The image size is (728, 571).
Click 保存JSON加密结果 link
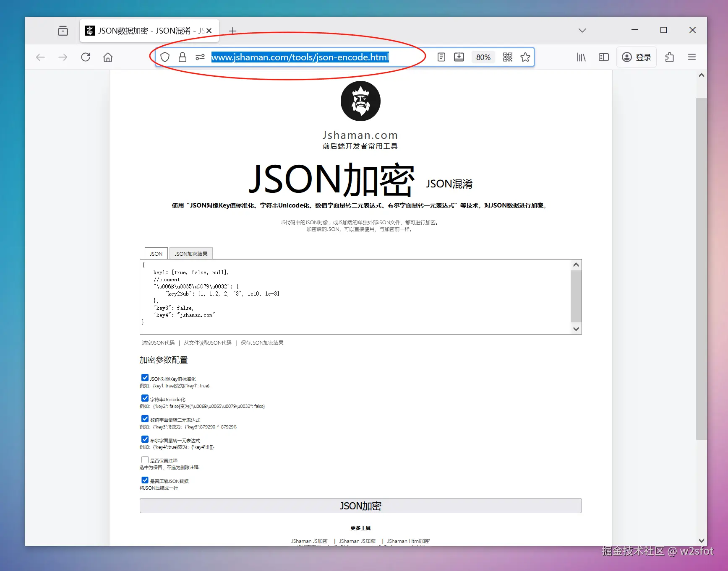point(262,343)
